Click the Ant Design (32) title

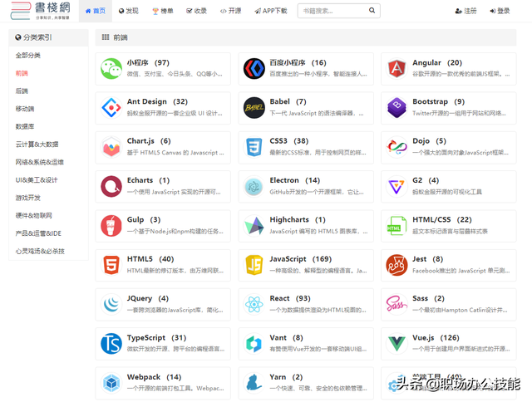click(157, 101)
